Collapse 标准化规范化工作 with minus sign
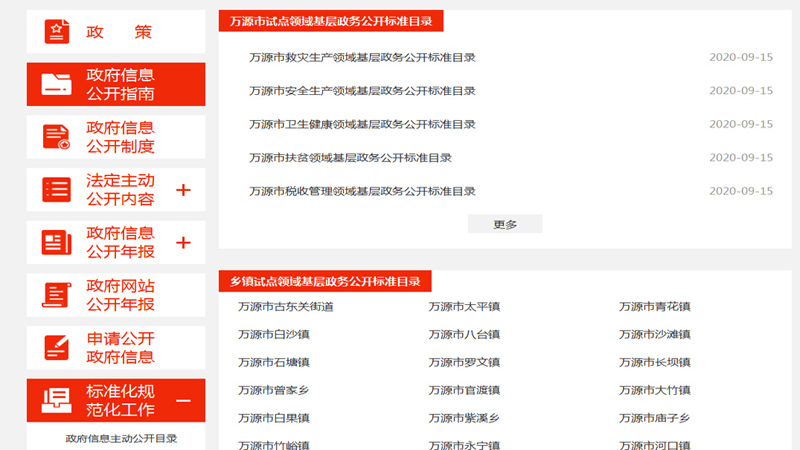Screen dimensions: 800x450 [x=183, y=400]
